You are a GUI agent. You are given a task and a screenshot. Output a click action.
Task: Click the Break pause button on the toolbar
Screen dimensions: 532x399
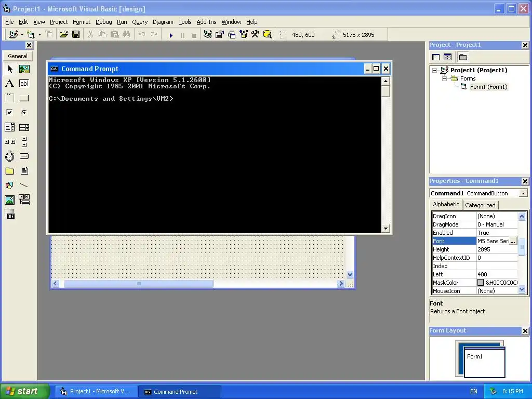[x=182, y=35]
